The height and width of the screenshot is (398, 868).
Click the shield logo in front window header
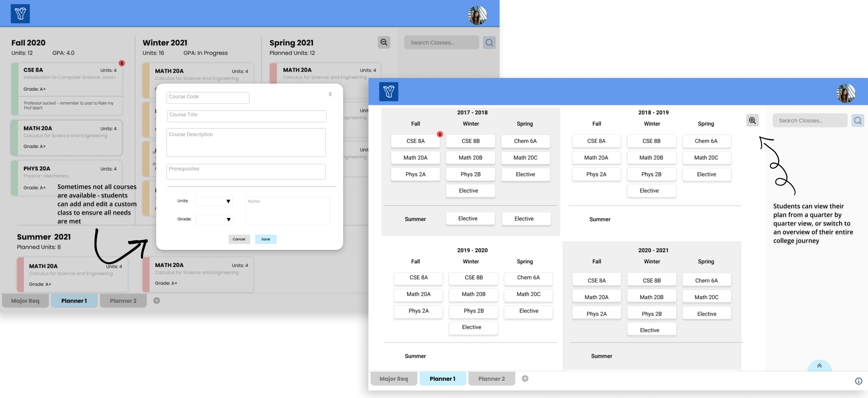(x=389, y=91)
